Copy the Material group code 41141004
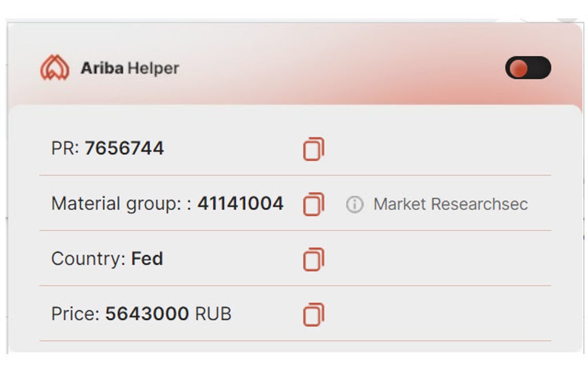Image resolution: width=588 pixels, height=368 pixels. point(314,203)
